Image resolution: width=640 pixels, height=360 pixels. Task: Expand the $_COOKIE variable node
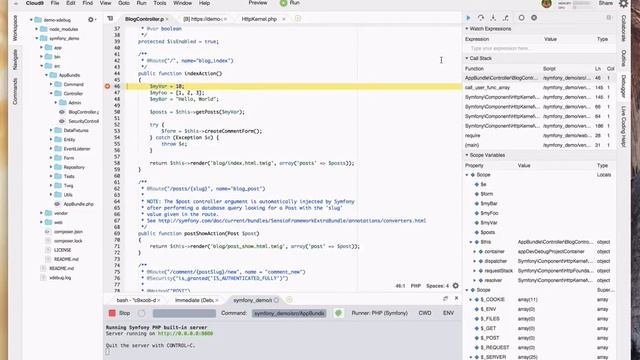pos(471,300)
